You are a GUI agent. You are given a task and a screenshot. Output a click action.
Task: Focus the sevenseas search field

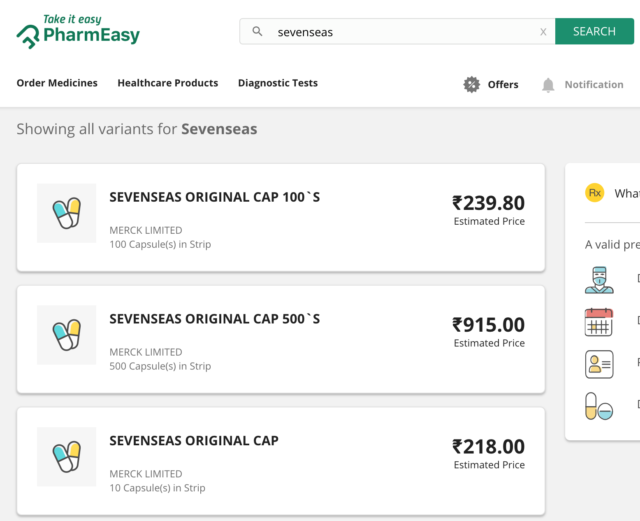tap(400, 32)
